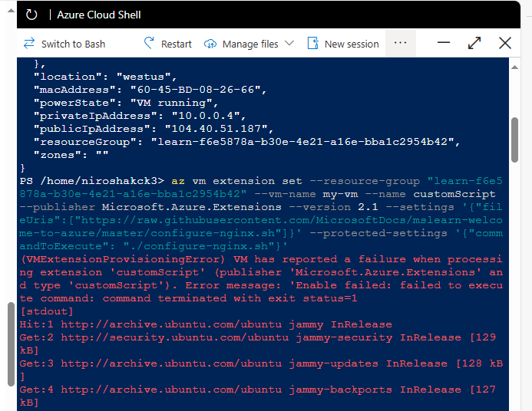The width and height of the screenshot is (532, 411).
Task: Click the refresh icon beside Azure Cloud Shell
Action: pos(31,15)
